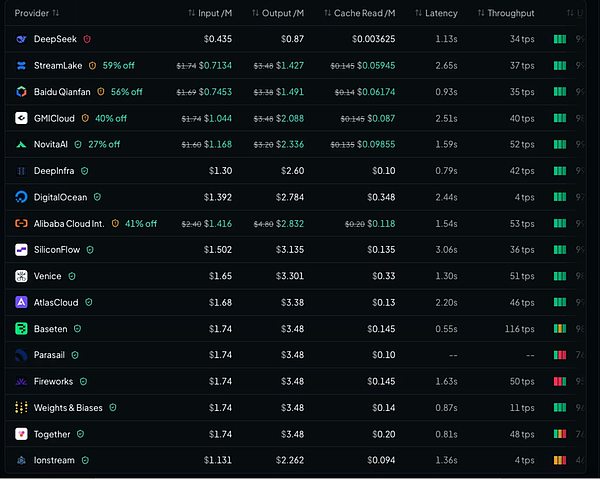Viewport: 600px width, 479px height.
Task: Click the Parasail uptime bar indicator
Action: pos(560,355)
